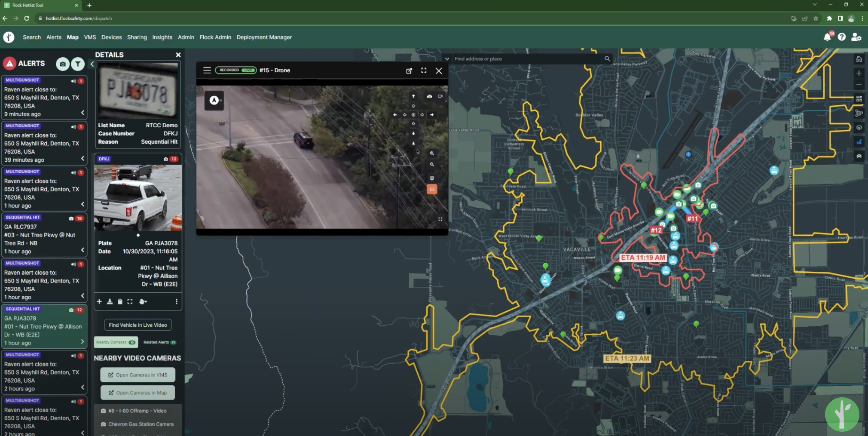
Task: Collapse the alerts panel with chevron arrow
Action: 92,64
